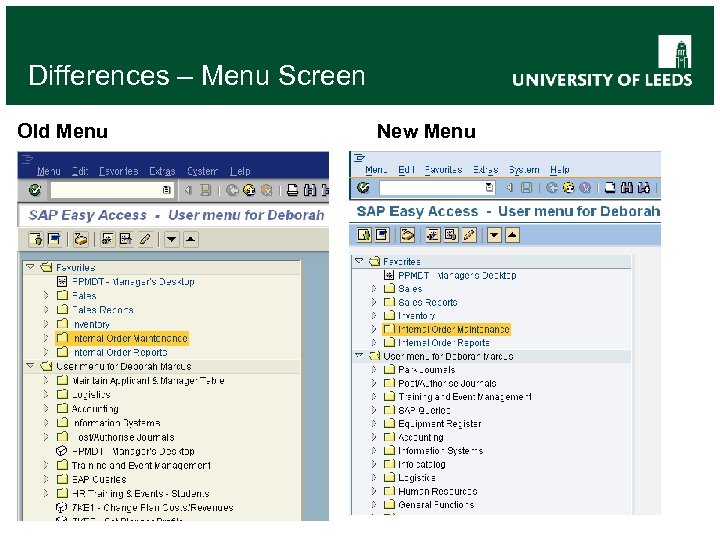Collapse the Favorites folder in New Menu
The image size is (720, 540).
point(360,261)
